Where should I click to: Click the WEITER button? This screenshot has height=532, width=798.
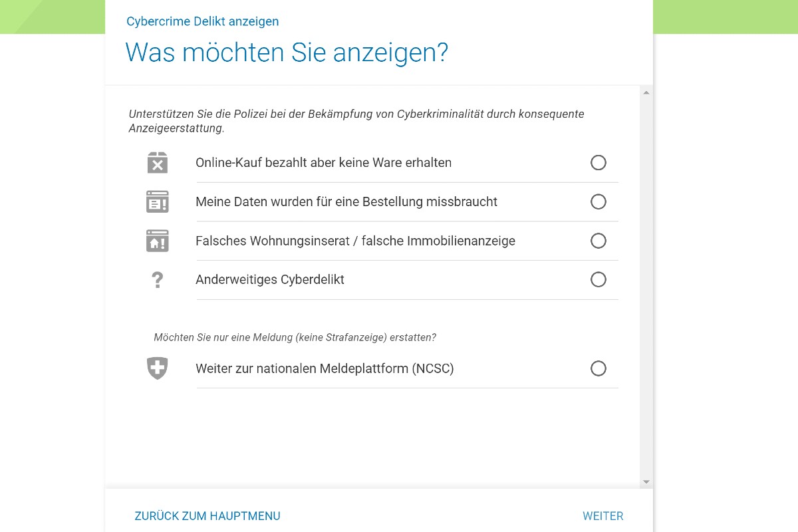[x=602, y=515]
